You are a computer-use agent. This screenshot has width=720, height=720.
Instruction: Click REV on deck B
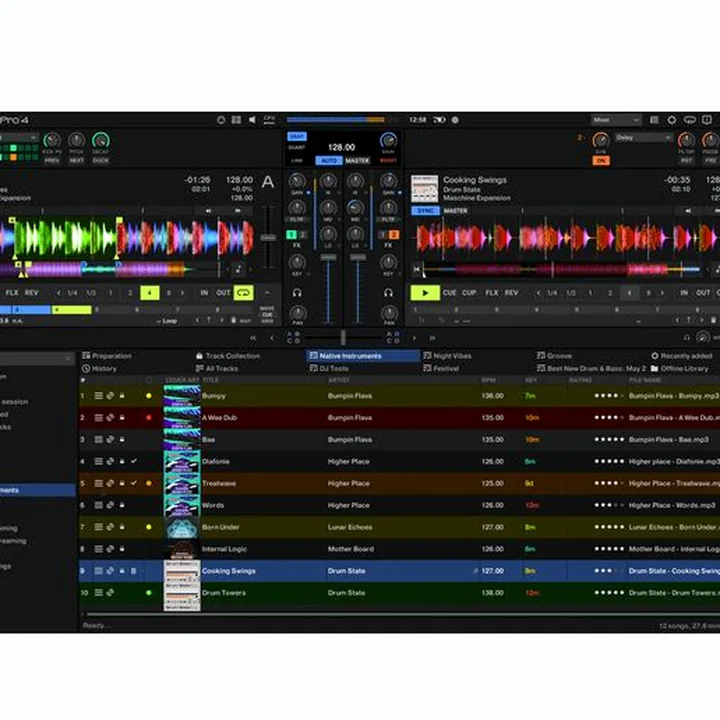tap(511, 292)
